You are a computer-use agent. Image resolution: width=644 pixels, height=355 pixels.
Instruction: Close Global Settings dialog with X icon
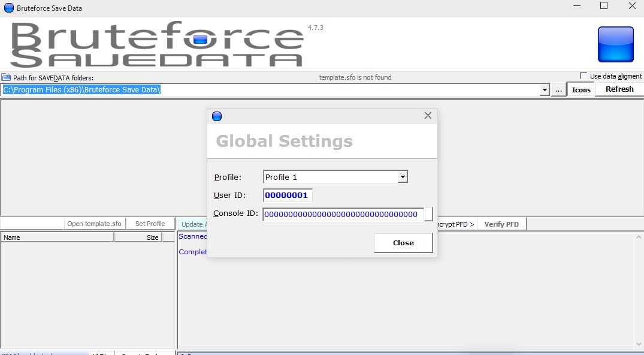[x=428, y=116]
